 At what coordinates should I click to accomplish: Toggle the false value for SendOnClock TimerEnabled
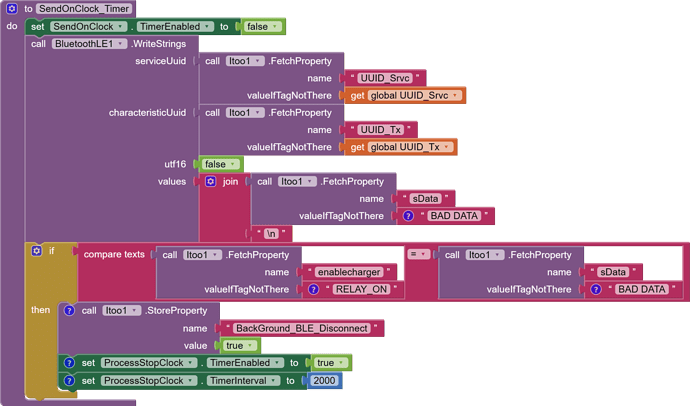pyautogui.click(x=262, y=27)
